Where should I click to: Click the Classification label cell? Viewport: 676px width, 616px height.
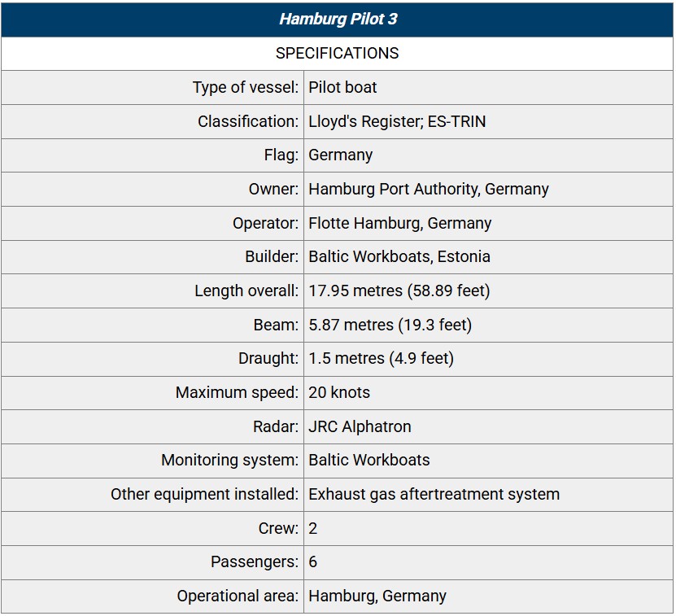click(x=153, y=121)
